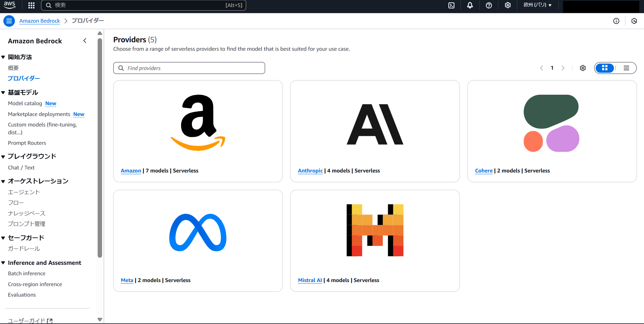The height and width of the screenshot is (324, 644).
Task: Switch to grid card view
Action: [x=605, y=68]
